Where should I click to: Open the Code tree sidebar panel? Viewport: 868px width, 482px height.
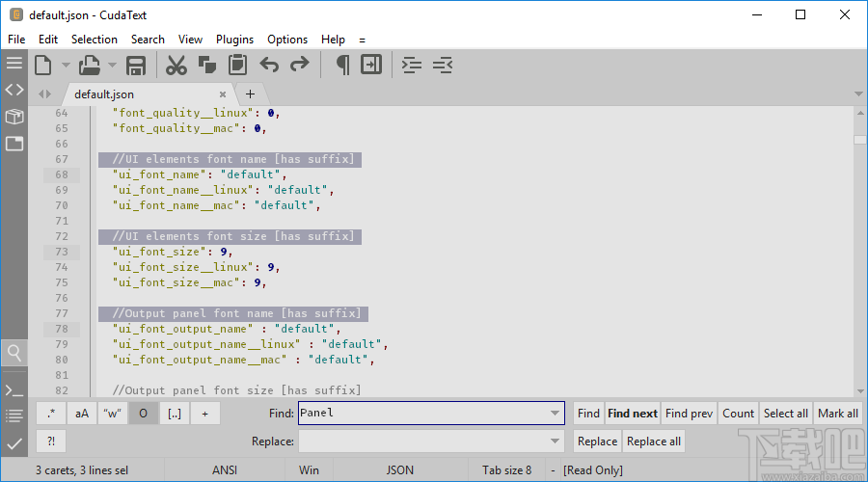[x=14, y=90]
